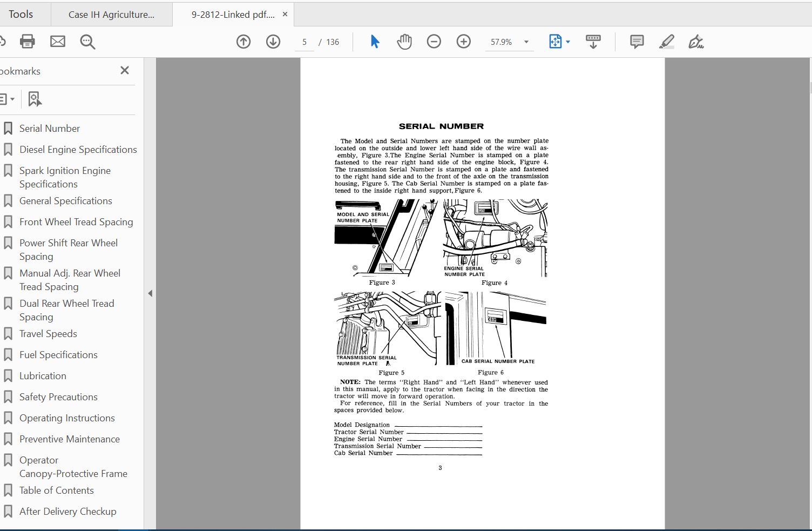Switch to the Case IH Agriculture tab
This screenshot has width=812, height=531.
(111, 14)
